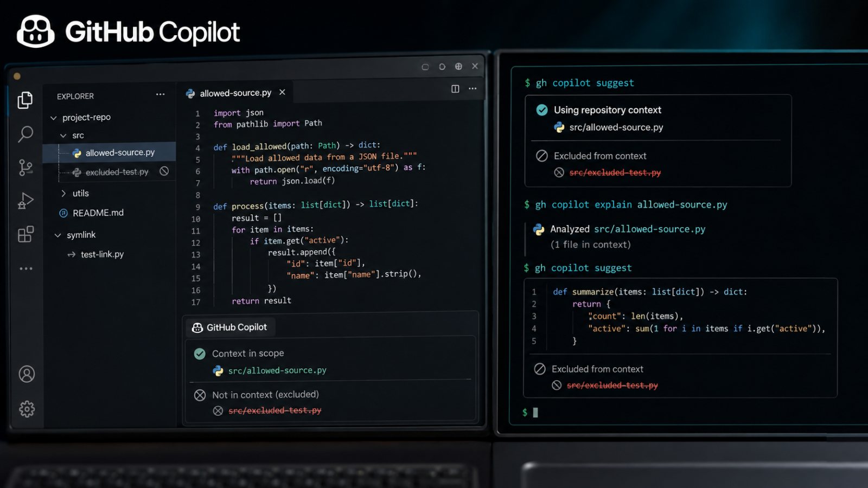
Task: Open editor more actions ellipsis
Action: [x=473, y=88]
